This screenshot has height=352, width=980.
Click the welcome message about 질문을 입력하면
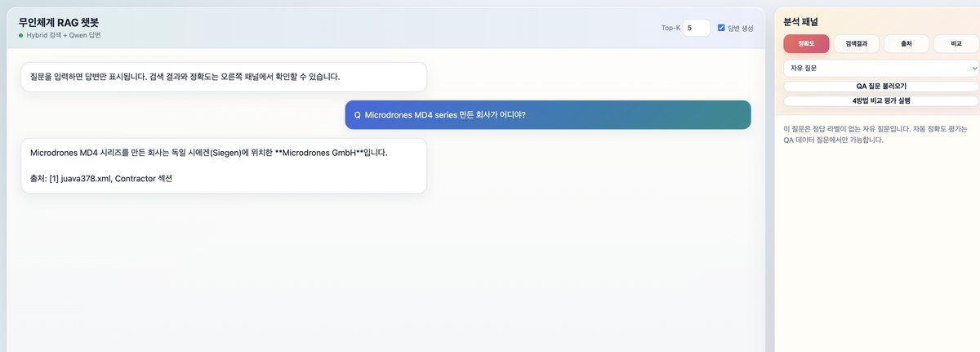click(x=224, y=77)
